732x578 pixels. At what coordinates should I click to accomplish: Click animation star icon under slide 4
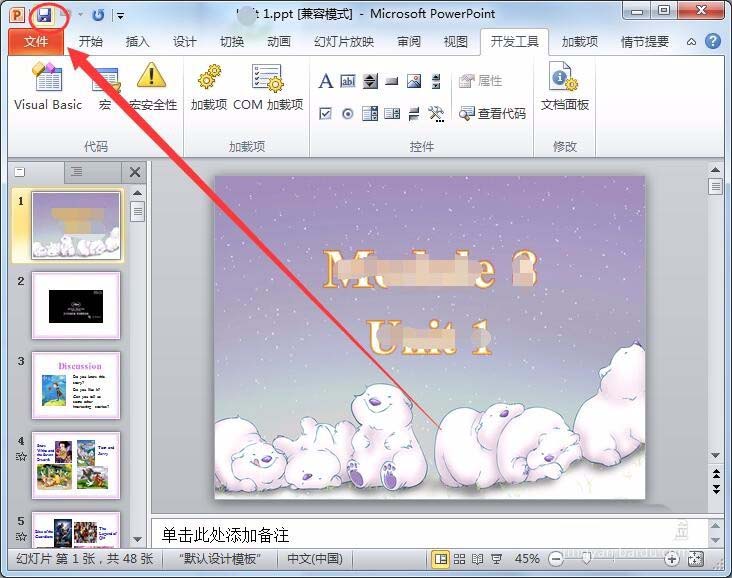21,457
